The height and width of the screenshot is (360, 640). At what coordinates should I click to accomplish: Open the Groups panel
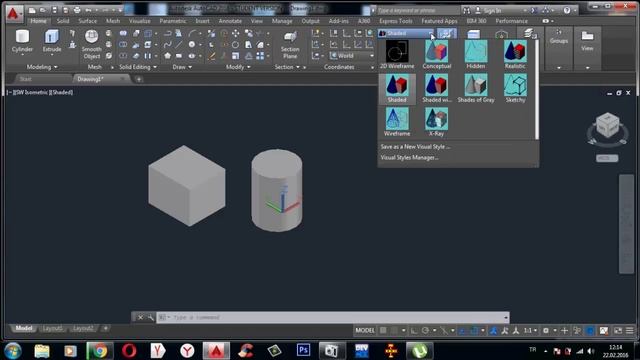click(x=559, y=47)
